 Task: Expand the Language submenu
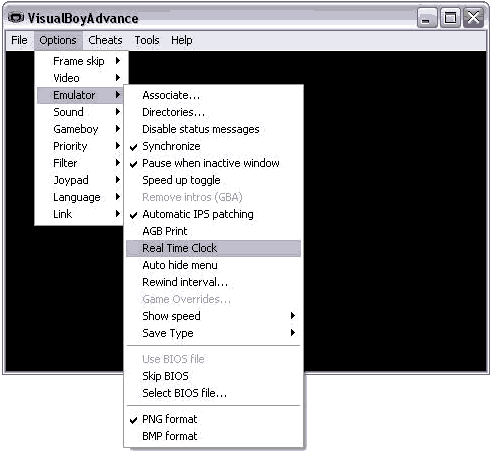tap(80, 197)
